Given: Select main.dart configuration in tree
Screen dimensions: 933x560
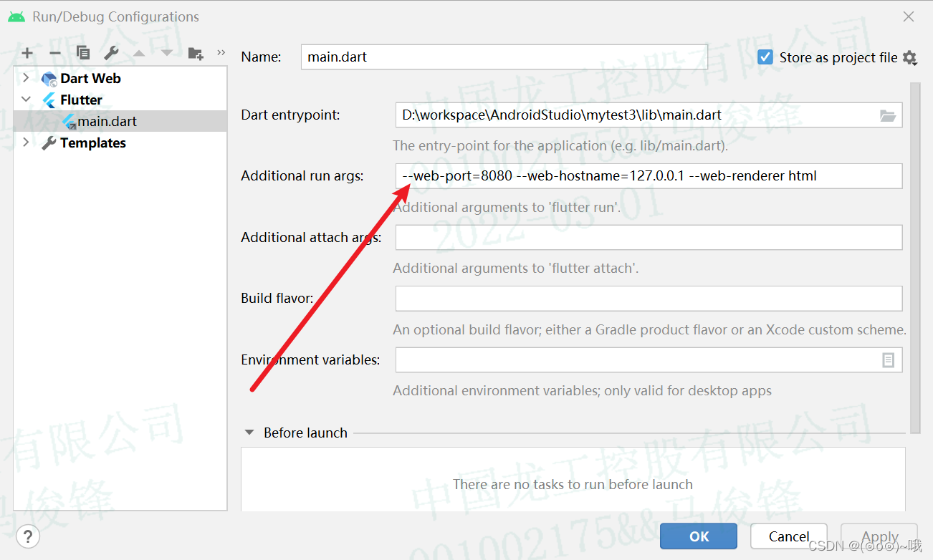Looking at the screenshot, I should [120, 122].
